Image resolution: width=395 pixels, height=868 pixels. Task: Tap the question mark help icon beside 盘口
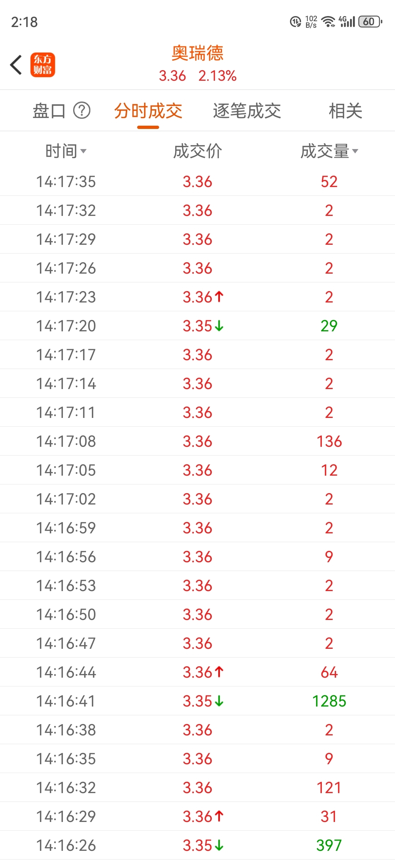pos(82,110)
